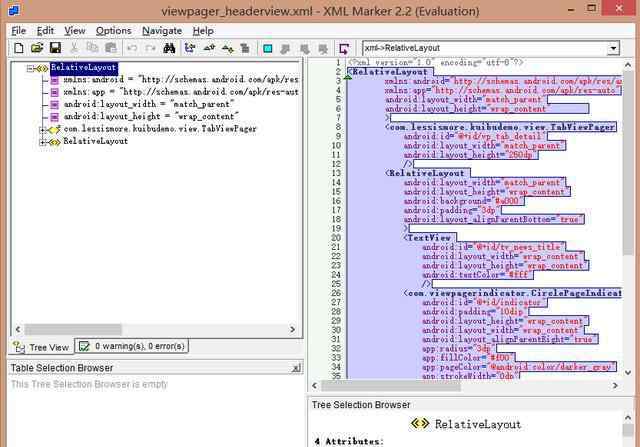Click app:radius attribute on line 32
The image size is (640, 447).
[x=458, y=349]
